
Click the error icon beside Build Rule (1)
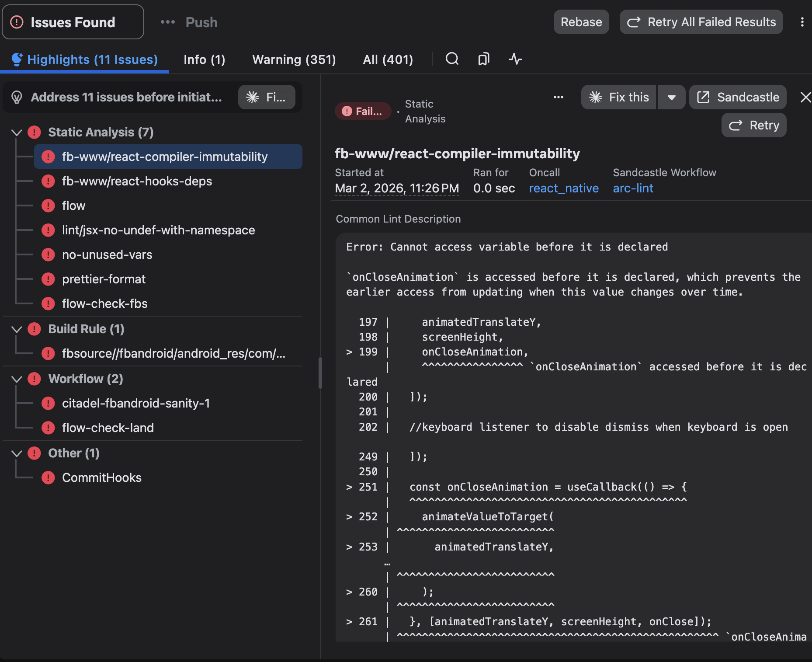(x=34, y=329)
